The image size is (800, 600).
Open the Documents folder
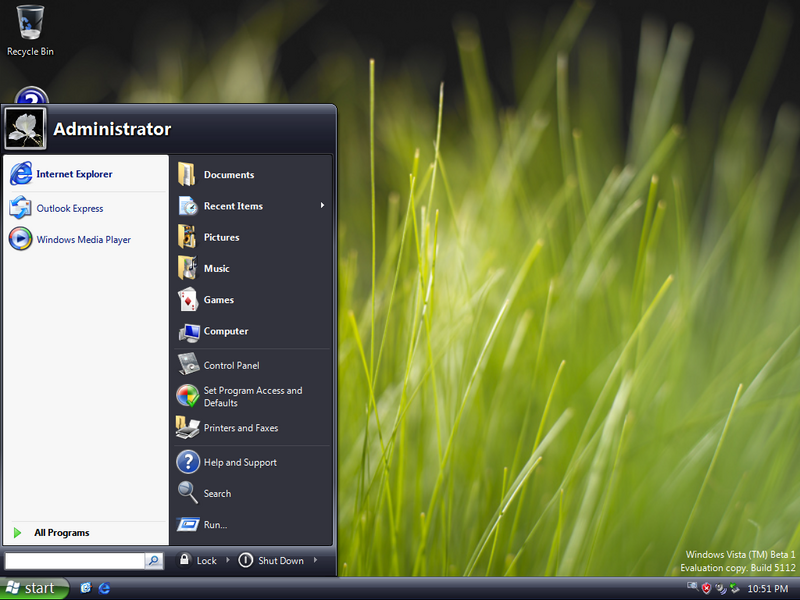[x=228, y=175]
